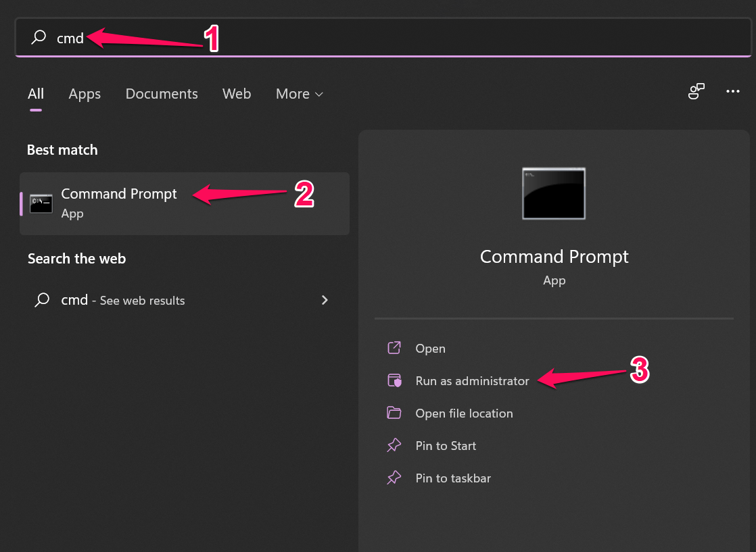The image size is (756, 552).
Task: Click the small Command Prompt app icon
Action: (x=41, y=203)
